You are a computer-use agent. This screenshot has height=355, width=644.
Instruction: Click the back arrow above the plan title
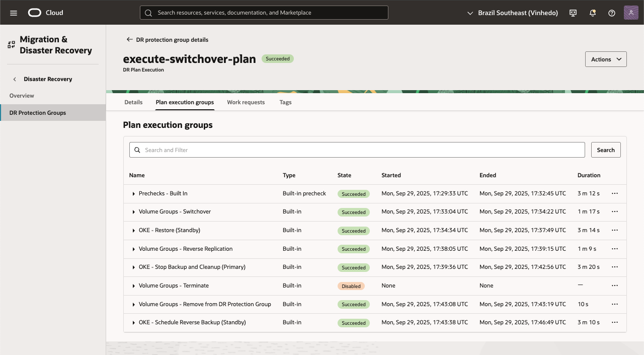(x=129, y=39)
